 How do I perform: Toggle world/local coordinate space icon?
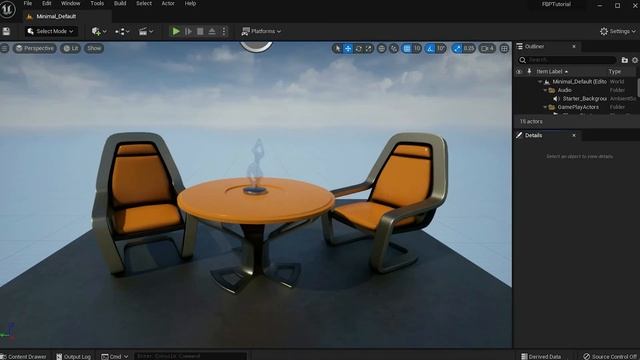(382, 49)
